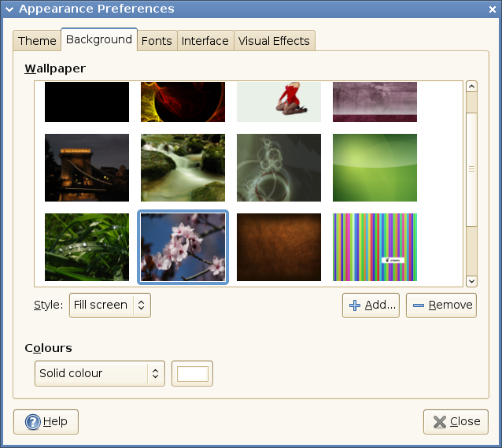Screen dimensions: 502x448
Task: Close window using title bar X
Action: click(x=493, y=9)
